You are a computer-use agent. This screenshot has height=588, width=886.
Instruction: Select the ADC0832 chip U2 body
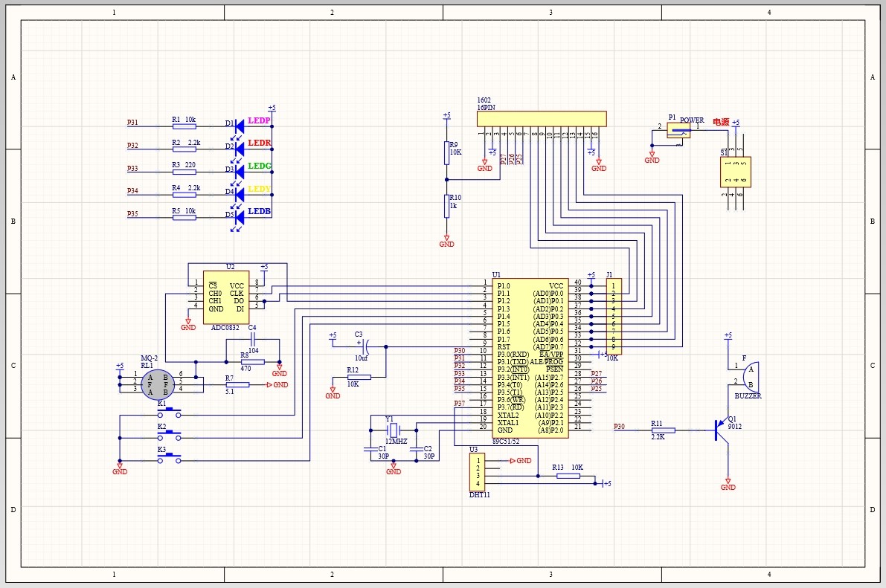point(226,297)
